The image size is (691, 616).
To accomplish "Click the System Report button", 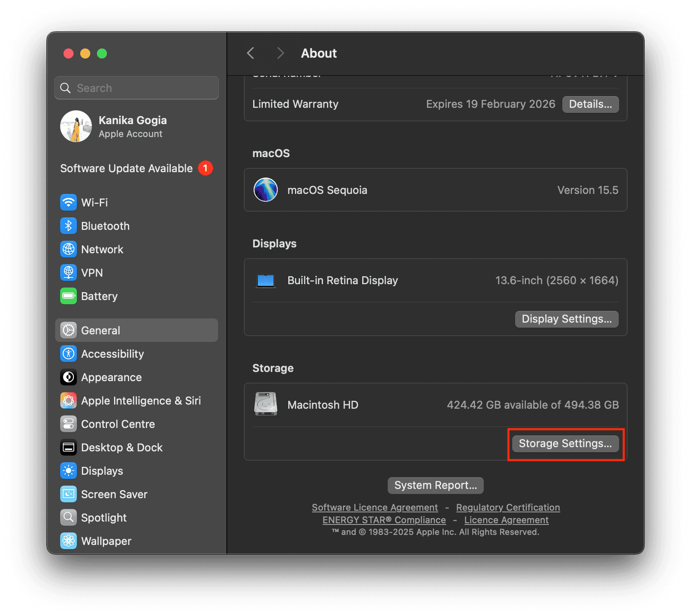I will coord(435,485).
